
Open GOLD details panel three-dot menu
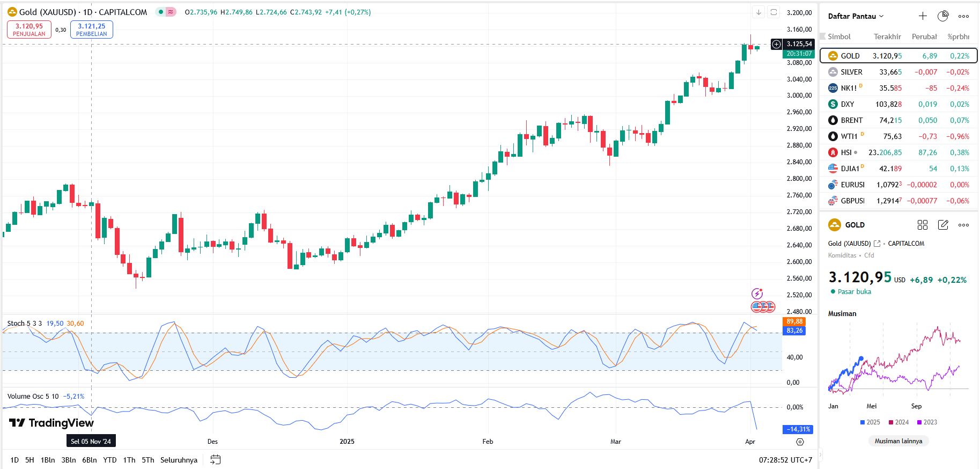pos(963,225)
